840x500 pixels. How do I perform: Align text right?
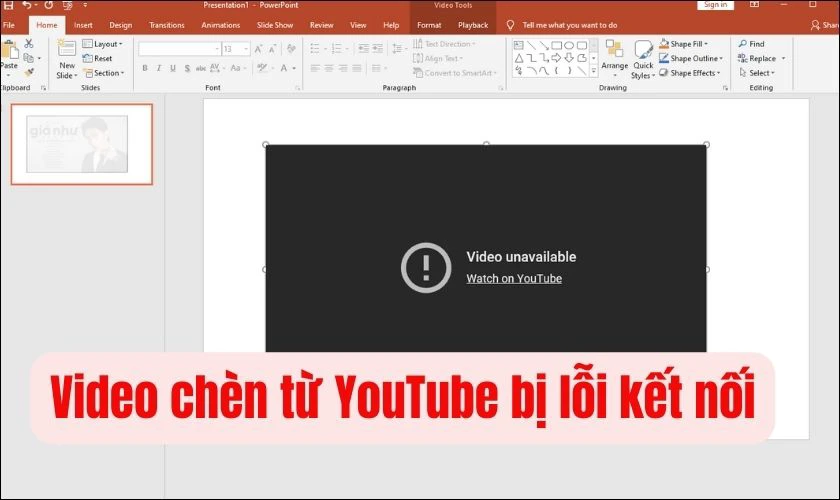click(x=343, y=68)
